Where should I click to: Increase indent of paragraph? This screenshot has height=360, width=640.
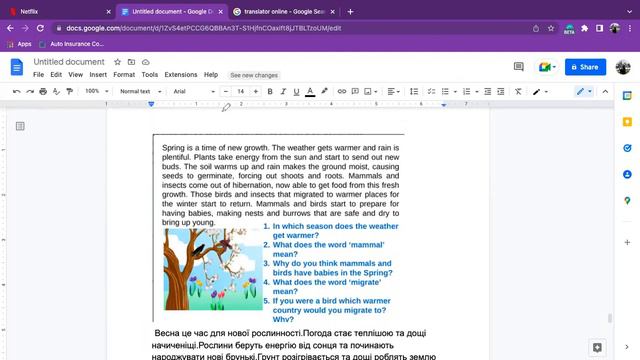(x=501, y=91)
